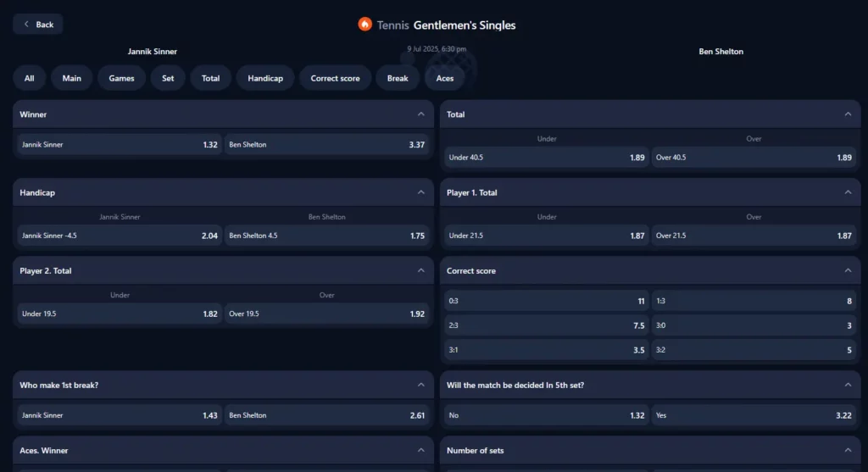Image resolution: width=868 pixels, height=472 pixels.
Task: Collapse the Who make 1st break section
Action: tap(421, 385)
